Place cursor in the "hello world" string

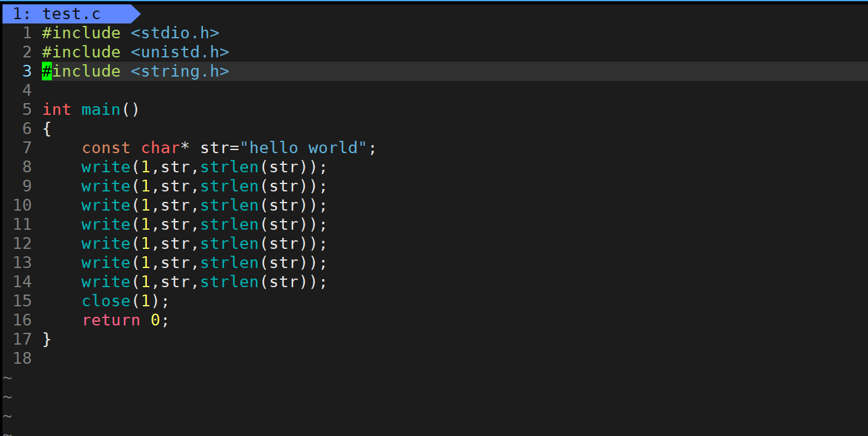[304, 148]
